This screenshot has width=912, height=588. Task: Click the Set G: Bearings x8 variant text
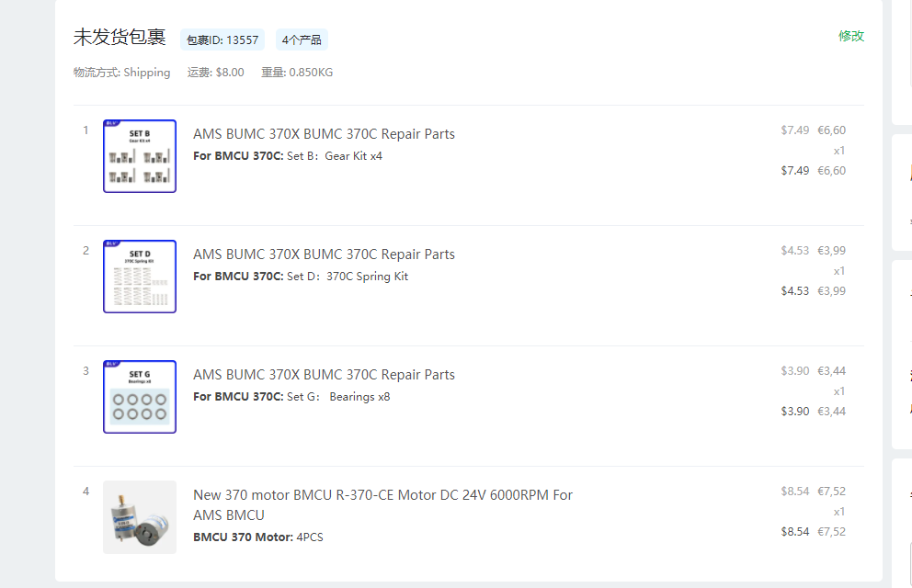coord(291,397)
